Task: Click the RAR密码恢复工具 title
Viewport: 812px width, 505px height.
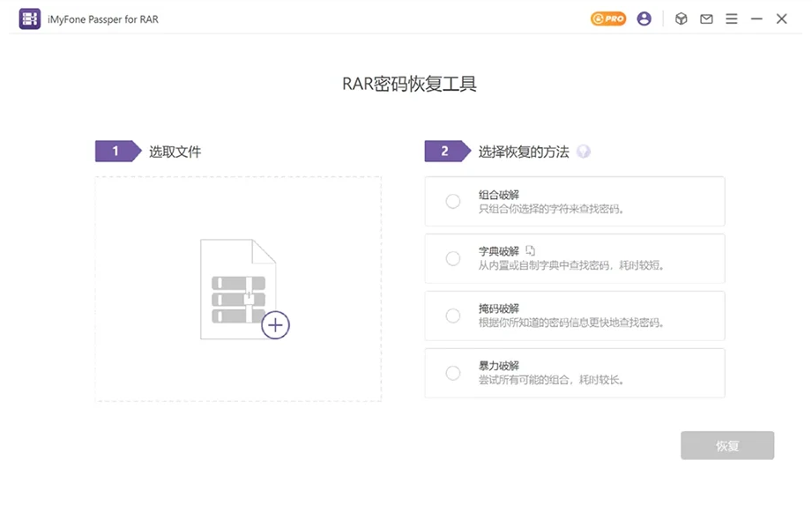Action: pyautogui.click(x=409, y=84)
